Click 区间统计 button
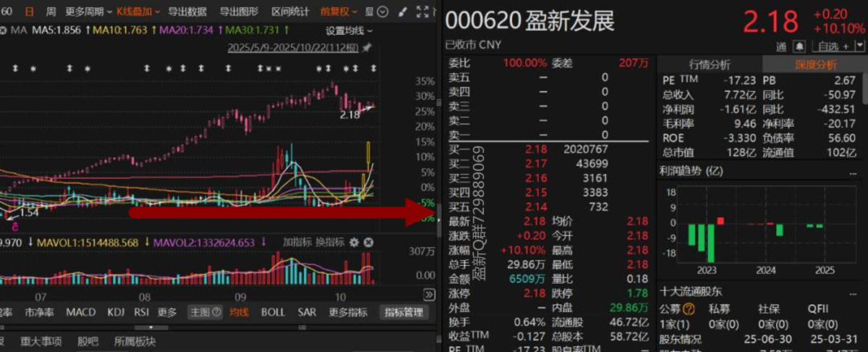The image size is (868, 352). click(x=290, y=12)
